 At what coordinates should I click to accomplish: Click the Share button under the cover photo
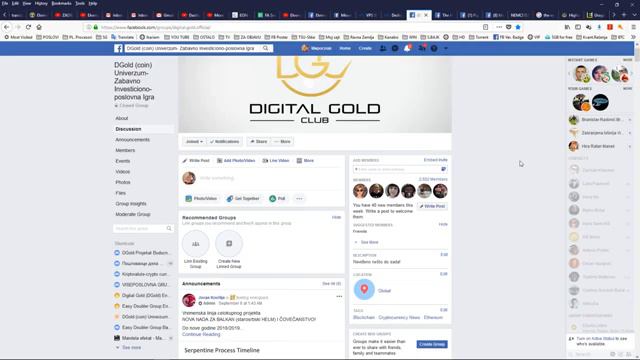258,142
